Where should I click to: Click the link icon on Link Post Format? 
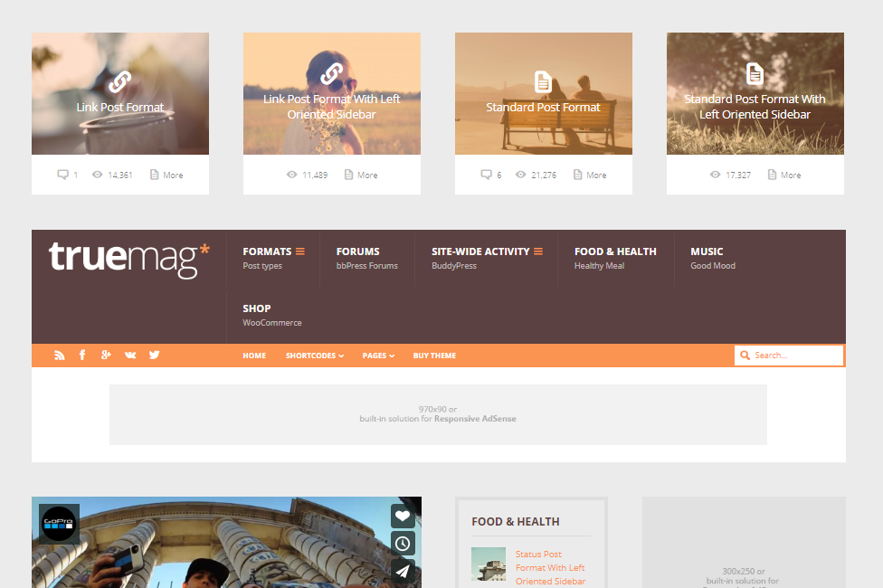[120, 81]
